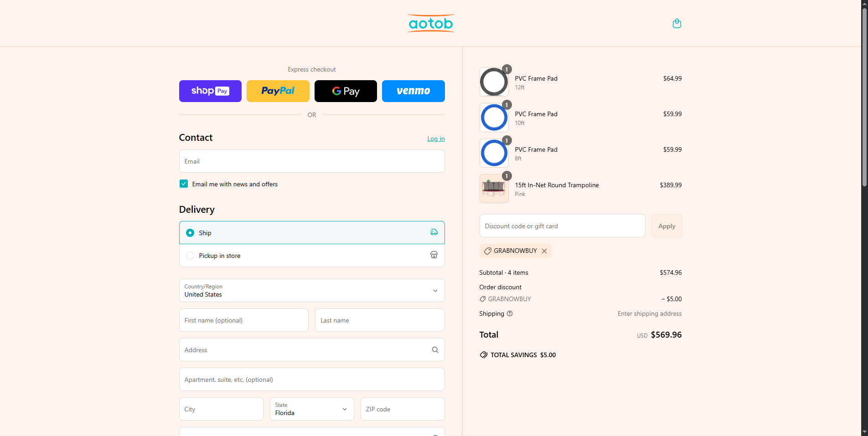Focus the ZIP code field
868x436 pixels.
pyautogui.click(x=403, y=409)
